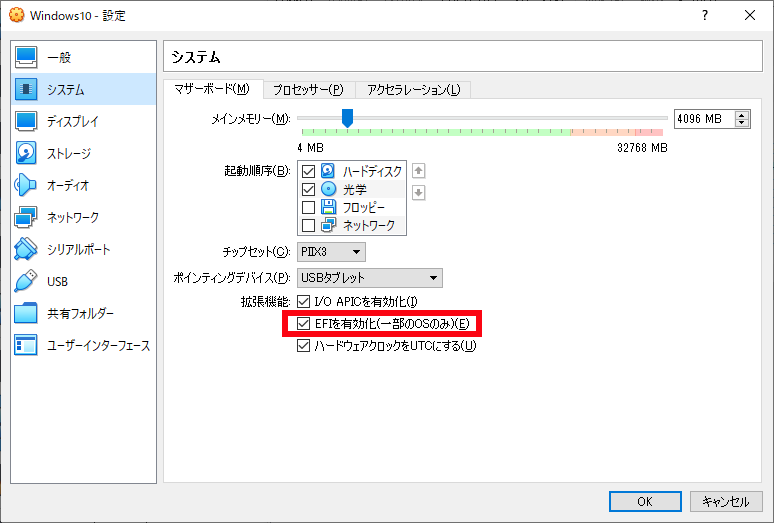Open the オーディオ speaker icon

pyautogui.click(x=26, y=185)
